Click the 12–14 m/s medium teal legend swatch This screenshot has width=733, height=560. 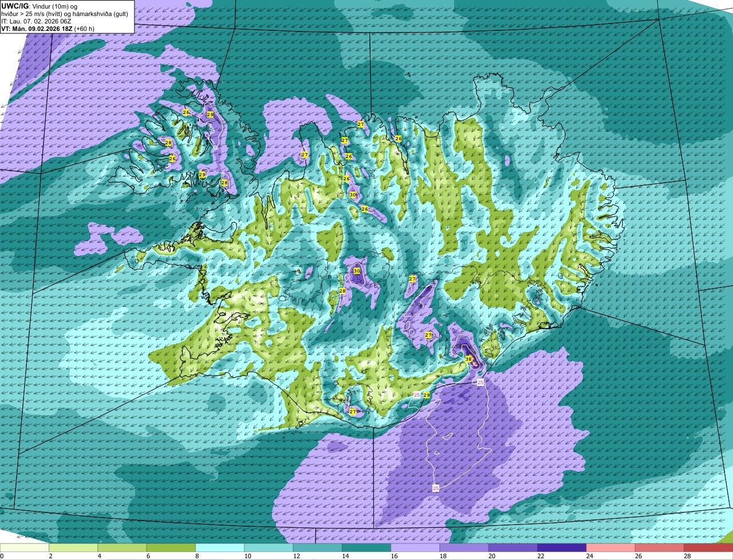coord(318,547)
